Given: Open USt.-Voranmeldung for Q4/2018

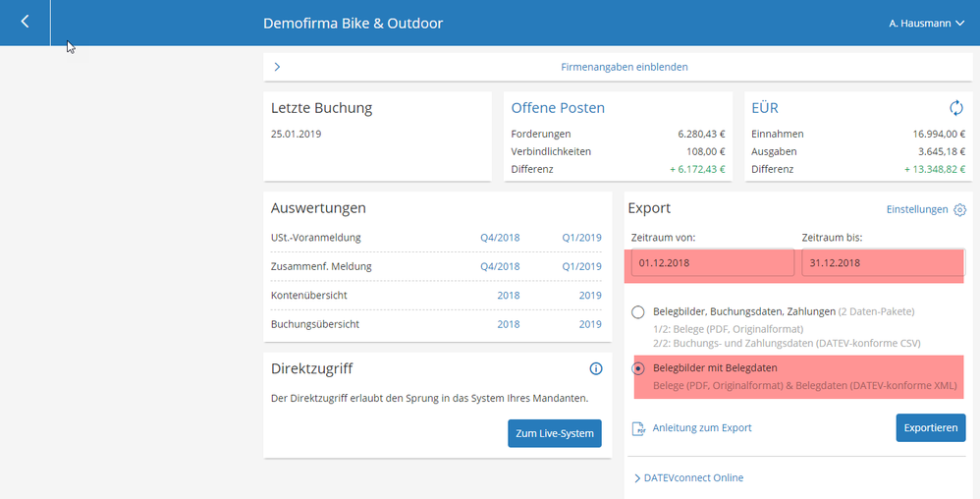Looking at the screenshot, I should (500, 238).
